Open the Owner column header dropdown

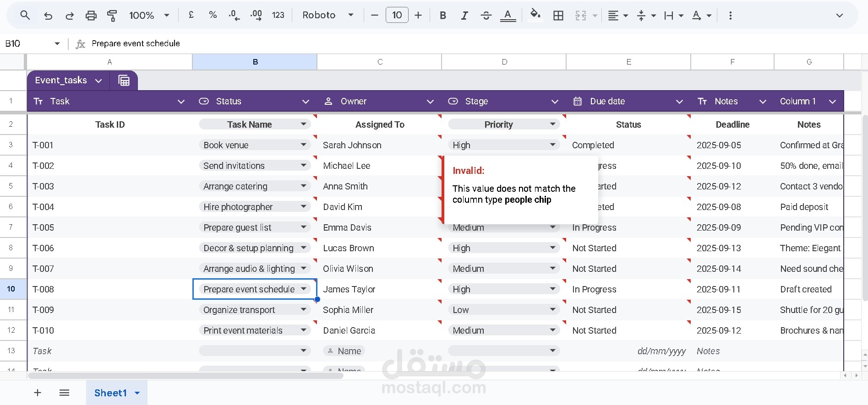430,102
